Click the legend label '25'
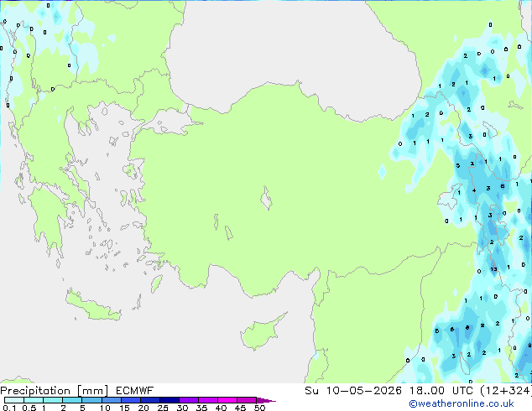Screen dimensions: 532x411 (163, 408)
